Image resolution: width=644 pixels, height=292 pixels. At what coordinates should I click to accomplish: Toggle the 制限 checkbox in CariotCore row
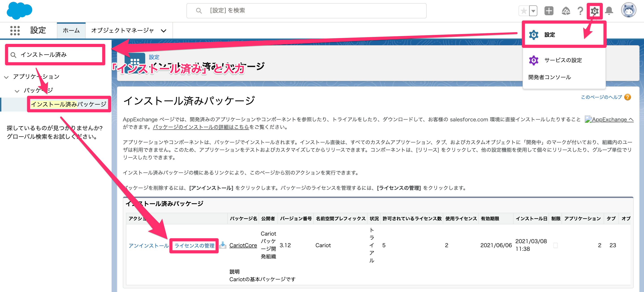(x=555, y=245)
